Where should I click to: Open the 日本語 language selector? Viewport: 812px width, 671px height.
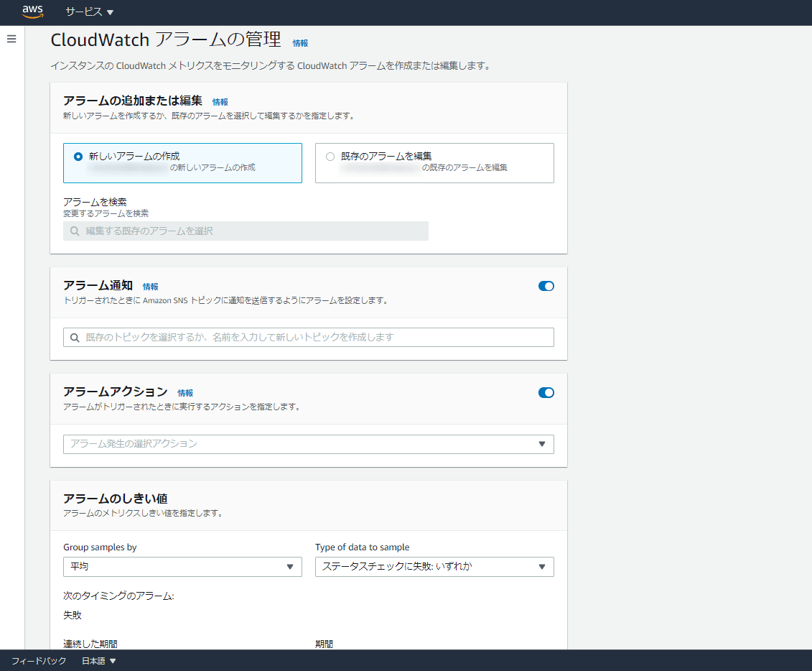pyautogui.click(x=98, y=661)
